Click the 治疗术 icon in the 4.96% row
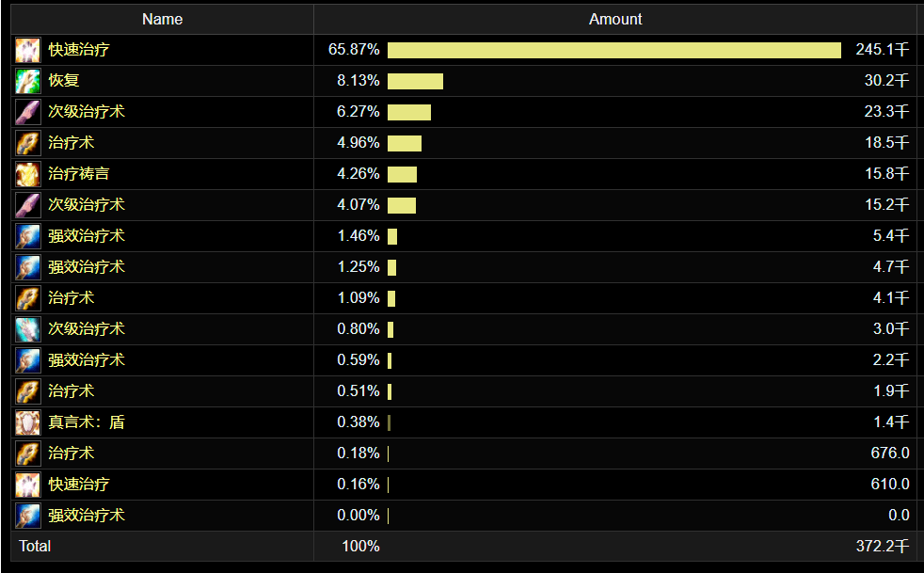This screenshot has width=924, height=573. 28,143
